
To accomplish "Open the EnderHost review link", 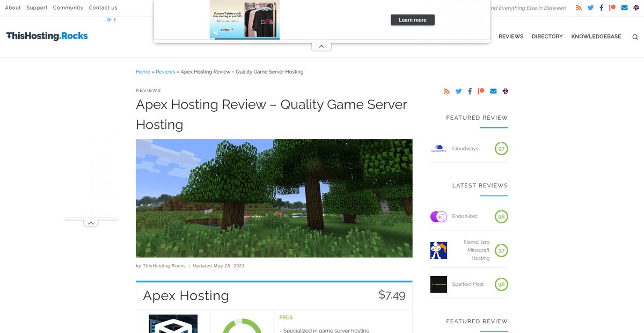I will 464,216.
